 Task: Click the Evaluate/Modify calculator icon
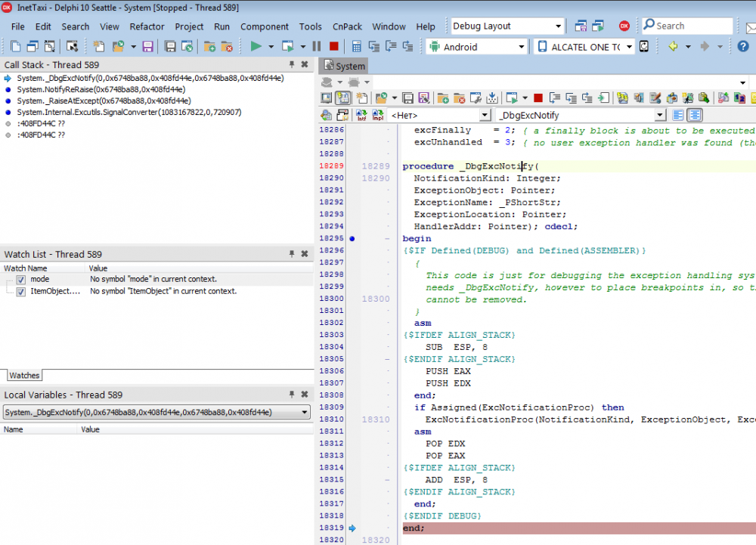[356, 46]
